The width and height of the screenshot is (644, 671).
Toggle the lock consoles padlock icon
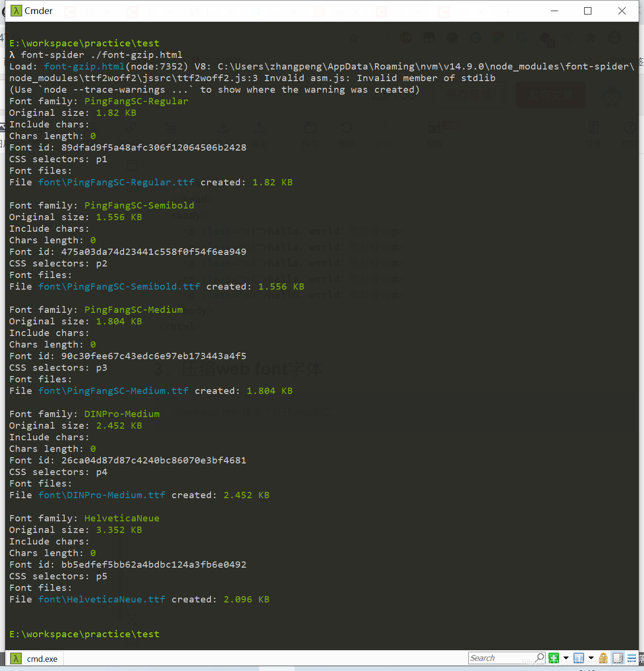tap(603, 658)
